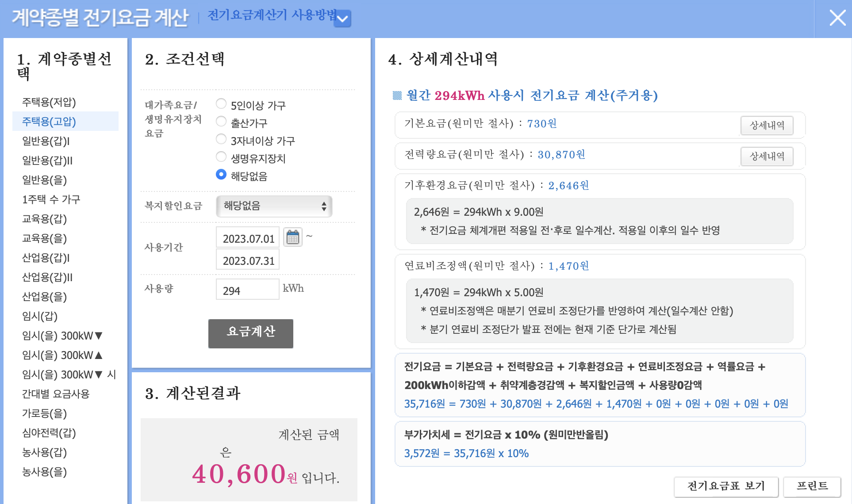852x504 pixels.
Task: Select the 5인이상 가구 radio option
Action: click(x=221, y=104)
